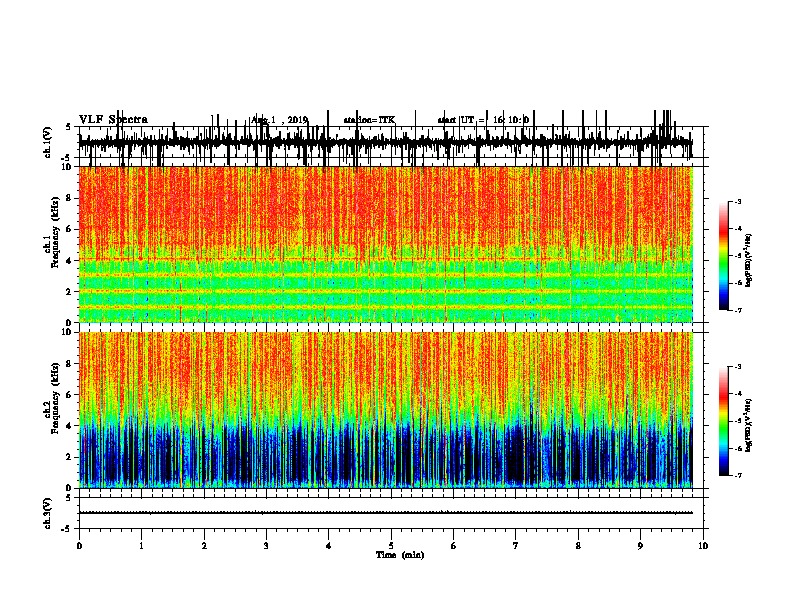Click time axis tick label '7'
This screenshot has width=792, height=612.
[x=516, y=546]
